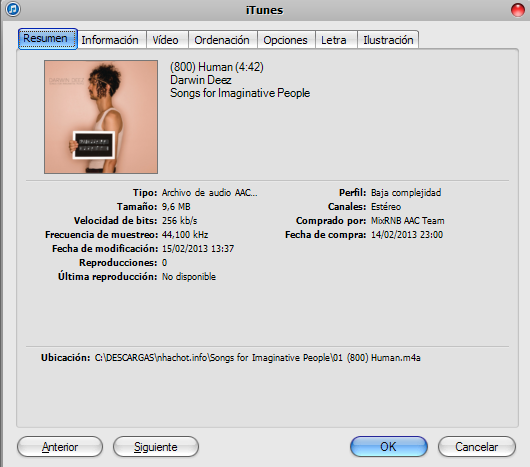The image size is (530, 467).
Task: Click the "Velocidad de bits:" label
Action: pos(116,221)
